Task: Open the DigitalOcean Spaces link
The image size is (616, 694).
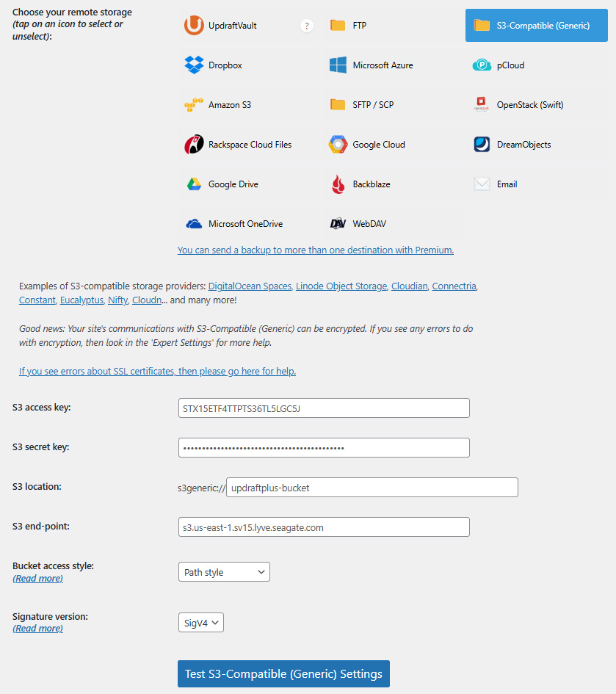Action: point(250,286)
